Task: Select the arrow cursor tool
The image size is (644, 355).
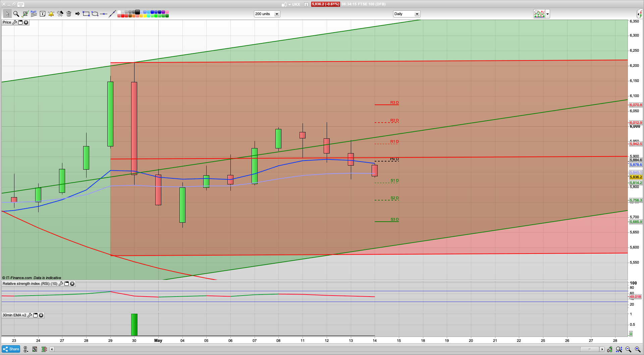Action: point(7,14)
